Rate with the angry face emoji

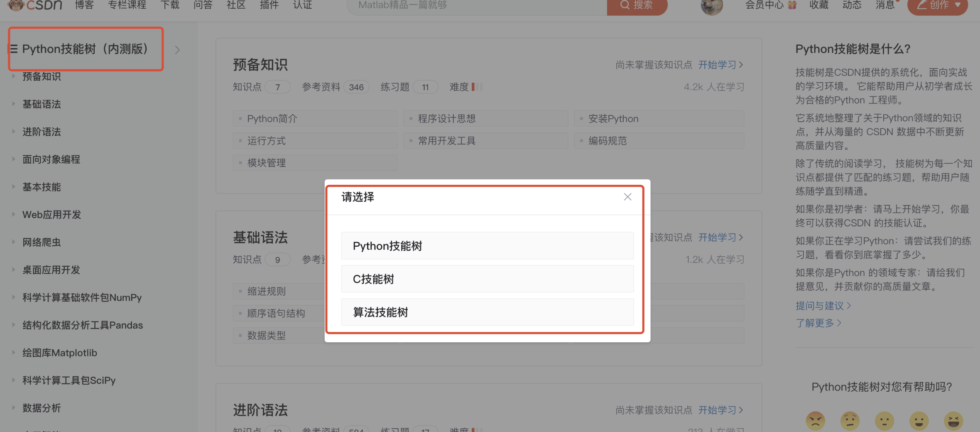click(815, 421)
